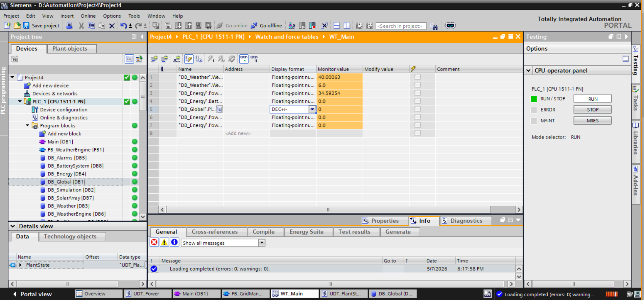Screen dimensions: 644x300
Task: Click Insert row icon in watch table toolbar
Action: [154, 59]
